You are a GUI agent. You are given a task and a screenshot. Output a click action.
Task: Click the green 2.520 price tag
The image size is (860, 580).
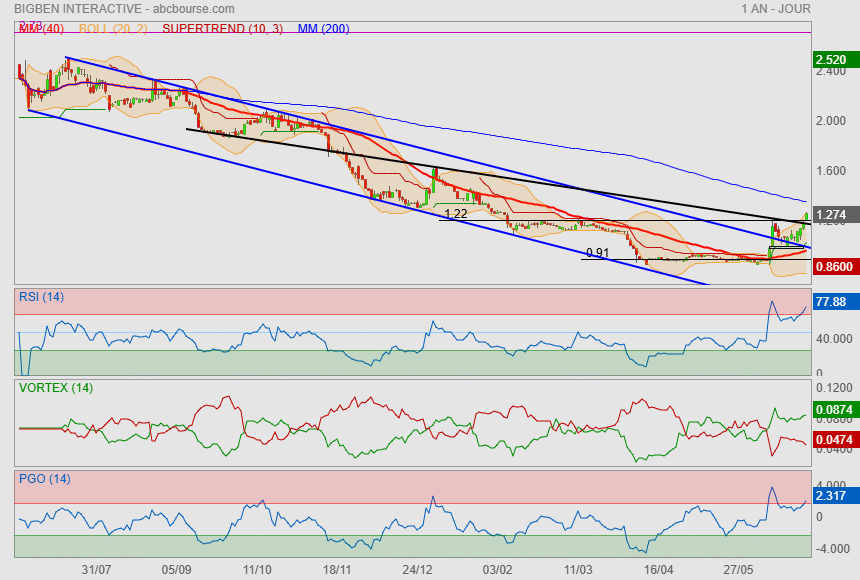(x=834, y=60)
